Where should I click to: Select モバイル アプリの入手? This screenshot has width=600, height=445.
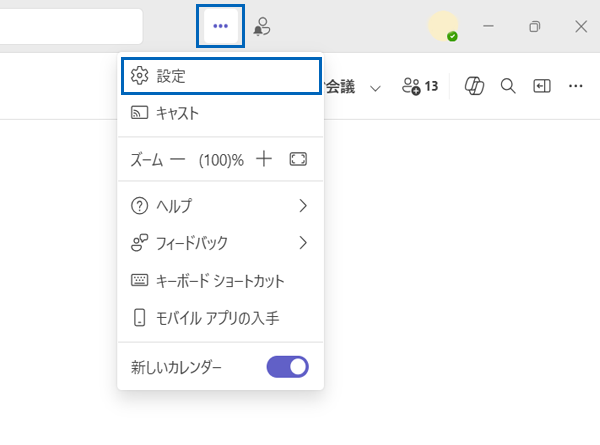221,318
